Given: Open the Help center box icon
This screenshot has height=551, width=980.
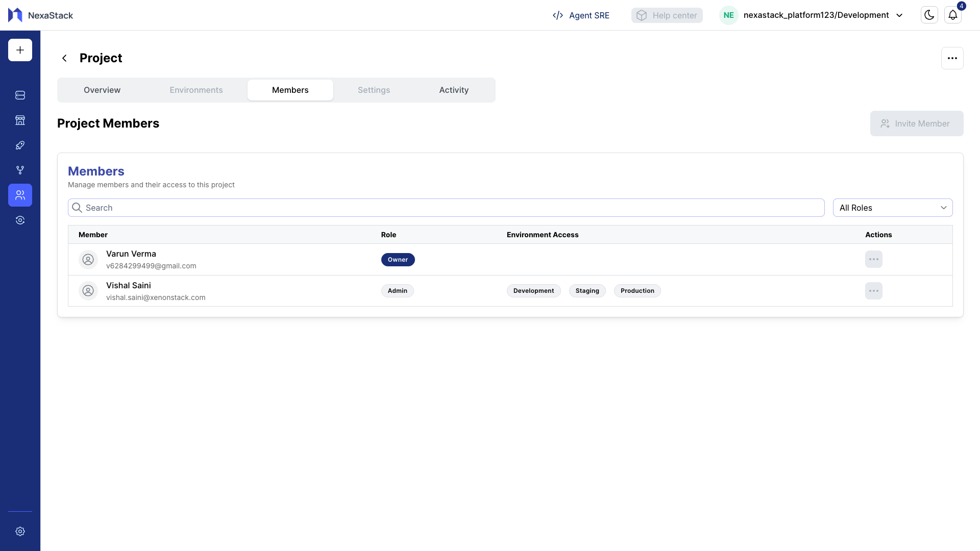Looking at the screenshot, I should pyautogui.click(x=642, y=15).
